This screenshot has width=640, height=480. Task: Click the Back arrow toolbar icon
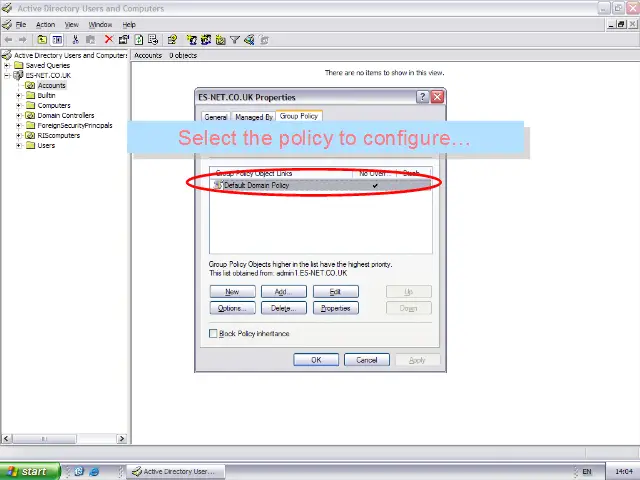(x=9, y=40)
